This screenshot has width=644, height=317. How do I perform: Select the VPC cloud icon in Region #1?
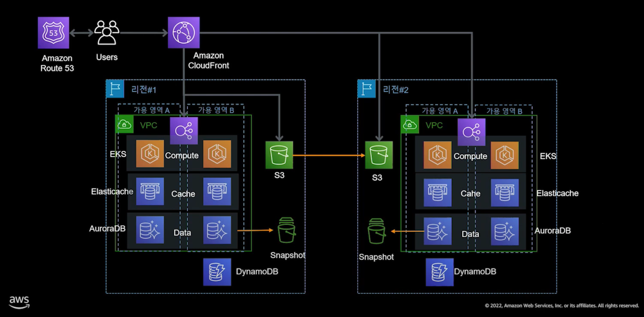point(124,124)
